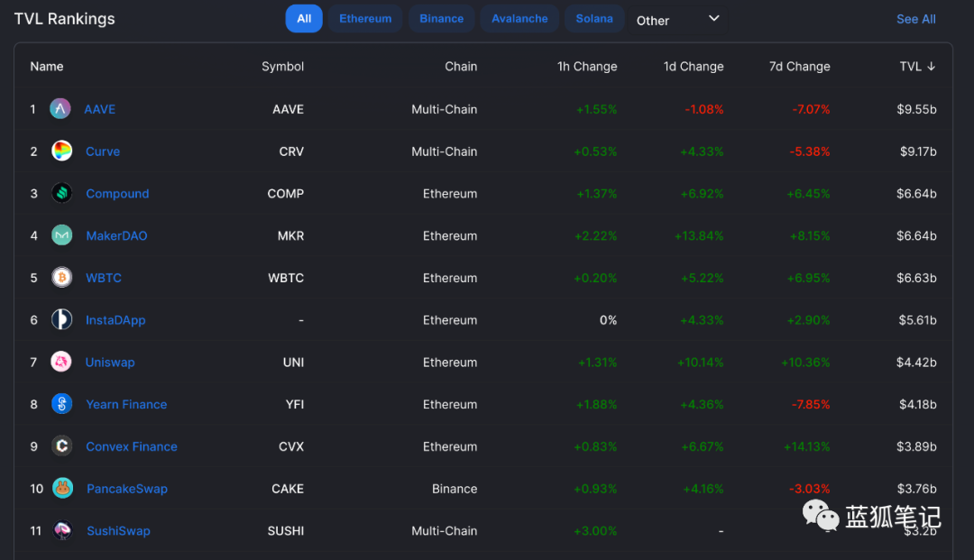This screenshot has width=974, height=560.
Task: Click the AAVE protocol logo icon
Action: click(x=60, y=109)
